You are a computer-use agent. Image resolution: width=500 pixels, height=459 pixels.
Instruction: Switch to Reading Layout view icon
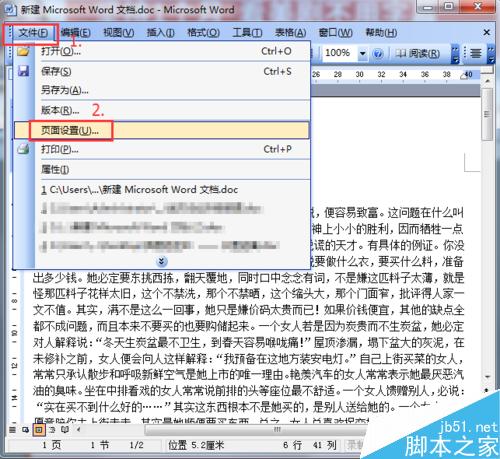click(65, 430)
